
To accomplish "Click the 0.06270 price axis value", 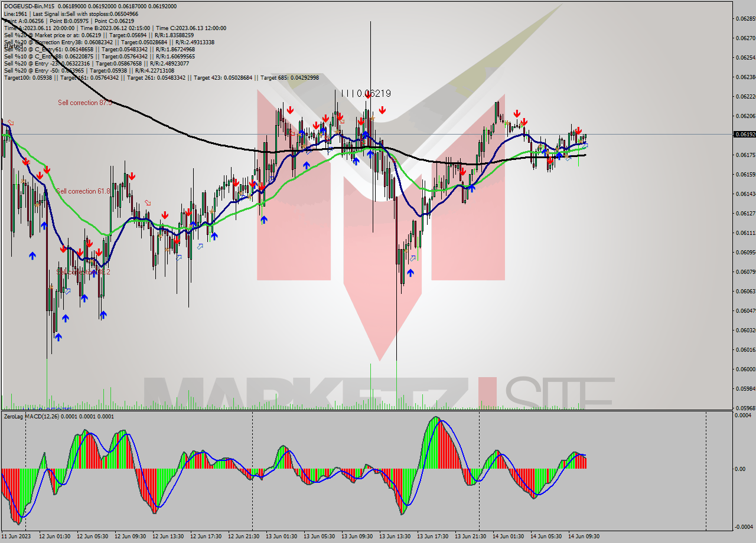I will click(745, 38).
